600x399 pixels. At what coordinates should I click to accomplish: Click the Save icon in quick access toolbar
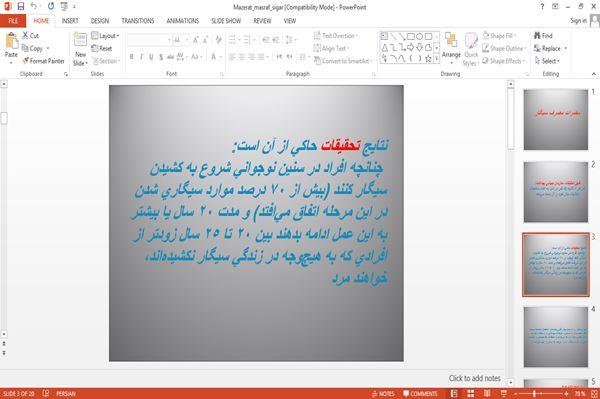tap(21, 6)
